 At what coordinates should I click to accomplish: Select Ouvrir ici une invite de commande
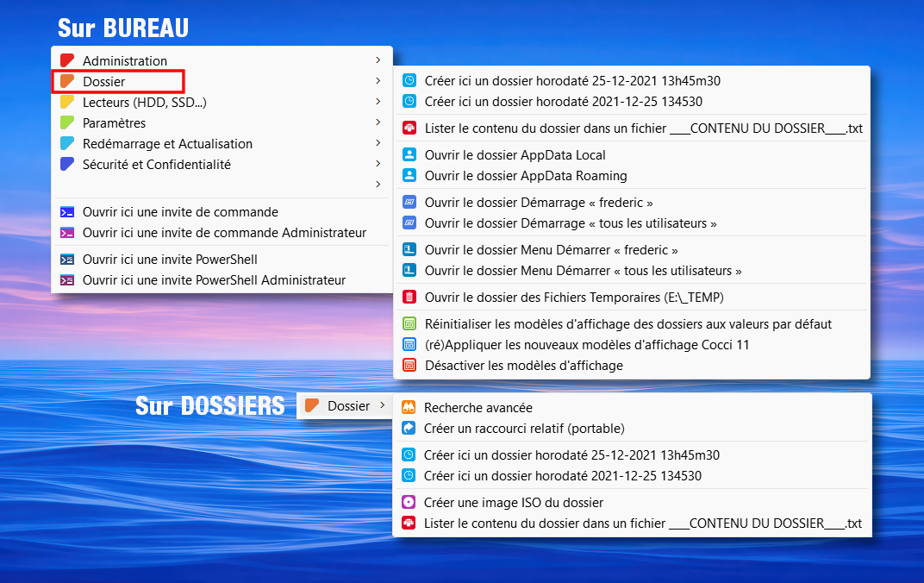[180, 211]
